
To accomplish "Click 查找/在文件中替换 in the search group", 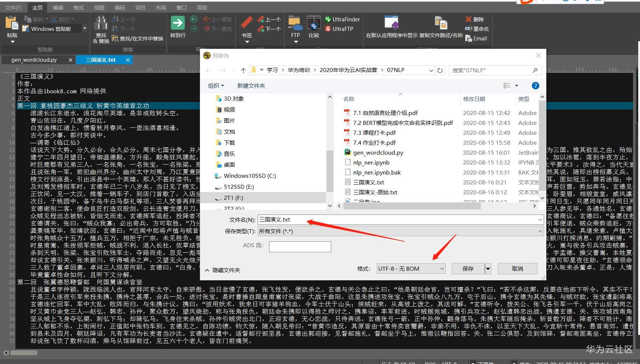I will click(138, 38).
